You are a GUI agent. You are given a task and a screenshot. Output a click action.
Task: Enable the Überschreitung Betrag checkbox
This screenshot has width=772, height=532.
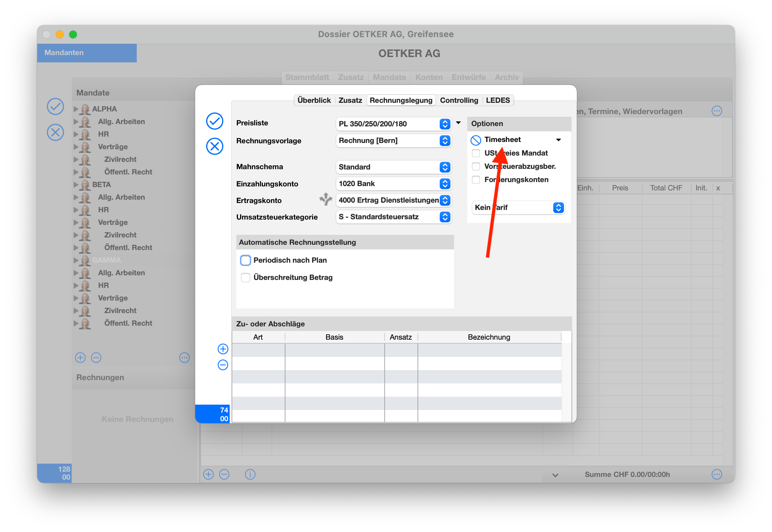click(x=245, y=278)
